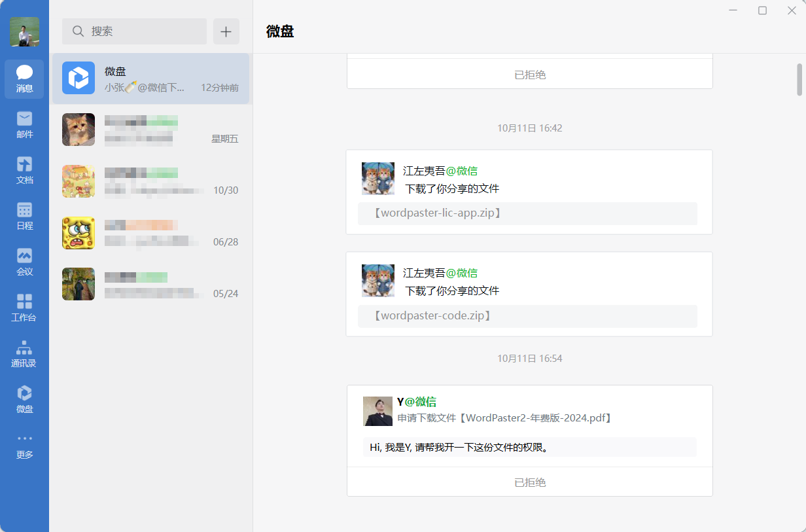Open the 文档 documents section
The width and height of the screenshot is (806, 532).
click(x=24, y=171)
